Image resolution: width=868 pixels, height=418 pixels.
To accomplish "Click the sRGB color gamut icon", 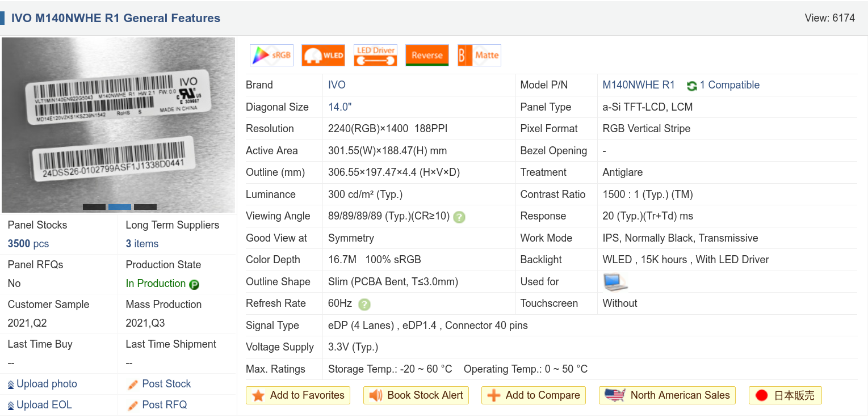I will pyautogui.click(x=271, y=56).
